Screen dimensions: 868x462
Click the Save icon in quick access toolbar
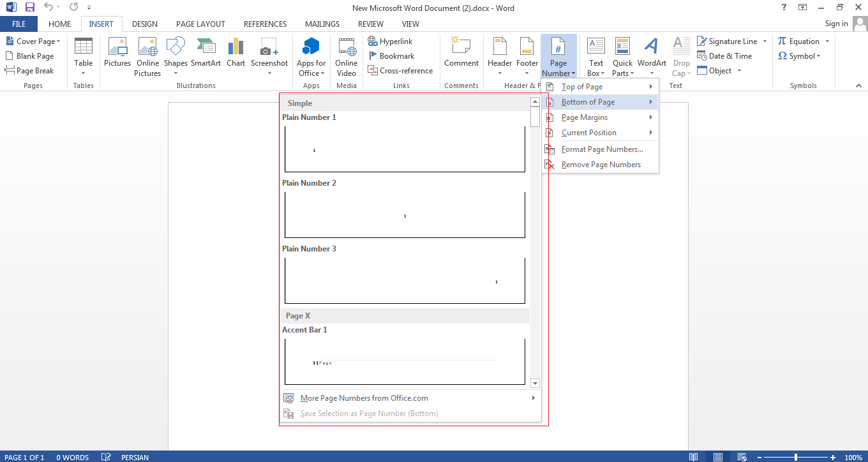coord(30,8)
